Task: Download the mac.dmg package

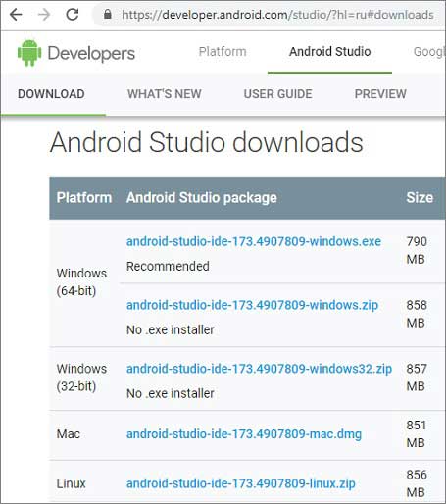Action: coord(244,434)
